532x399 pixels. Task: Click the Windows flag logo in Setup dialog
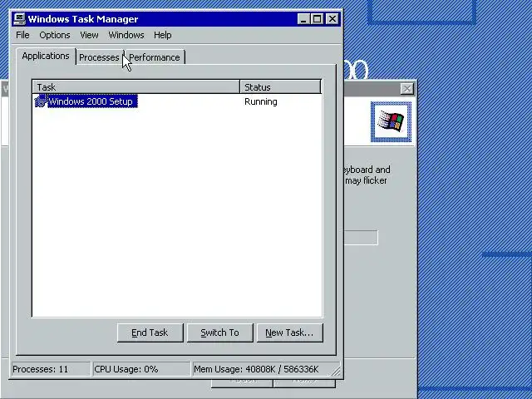[x=391, y=122]
